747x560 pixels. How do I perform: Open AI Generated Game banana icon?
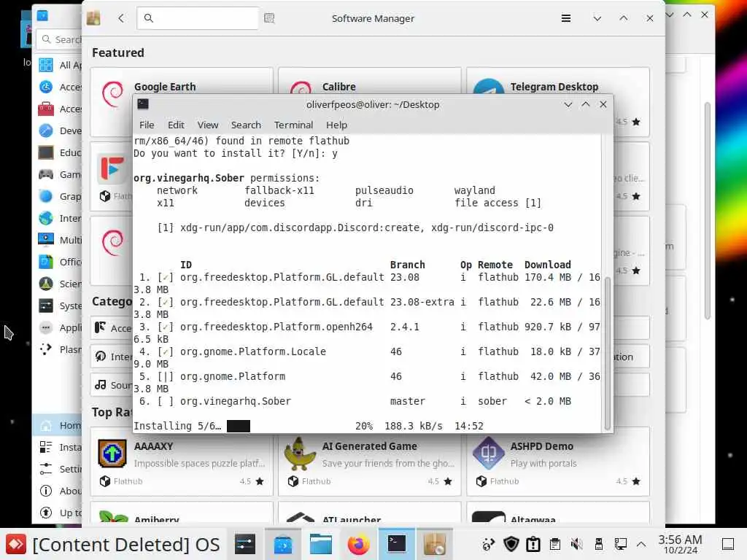coord(300,454)
